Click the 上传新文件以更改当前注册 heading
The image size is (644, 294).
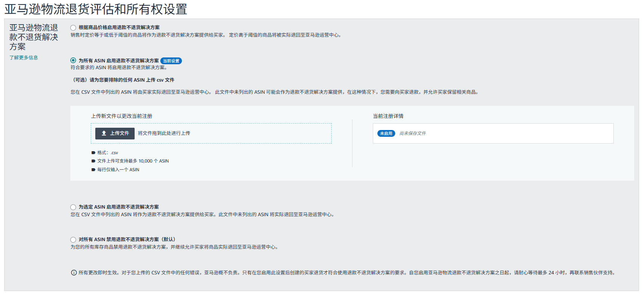click(121, 116)
